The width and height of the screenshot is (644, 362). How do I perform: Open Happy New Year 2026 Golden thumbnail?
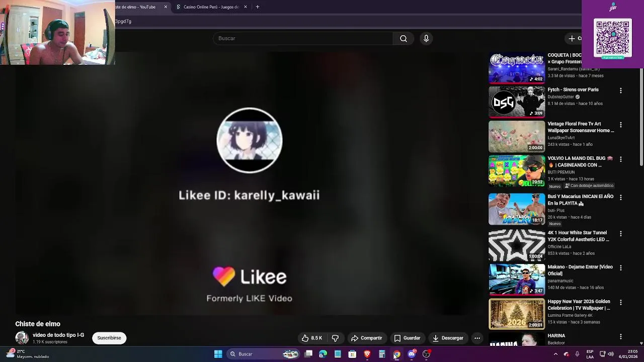pyautogui.click(x=517, y=314)
